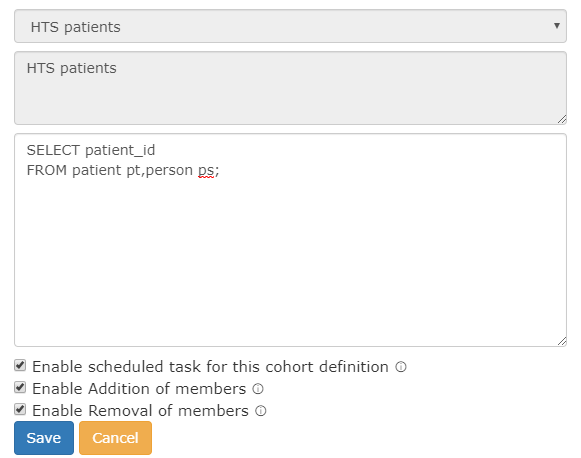Click info icon next to Addition of members
Viewport: 581px width, 458px height.
click(x=258, y=389)
